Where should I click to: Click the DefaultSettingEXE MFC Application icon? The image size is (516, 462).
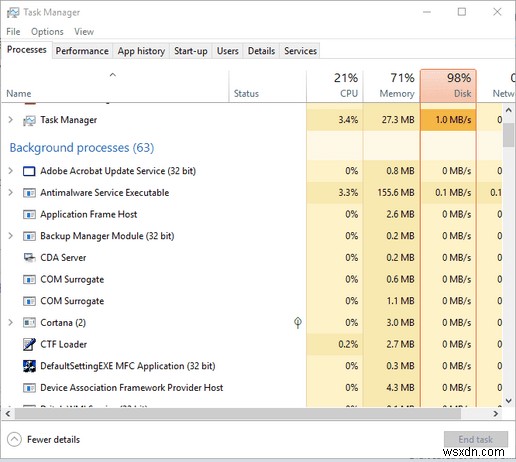tap(29, 366)
